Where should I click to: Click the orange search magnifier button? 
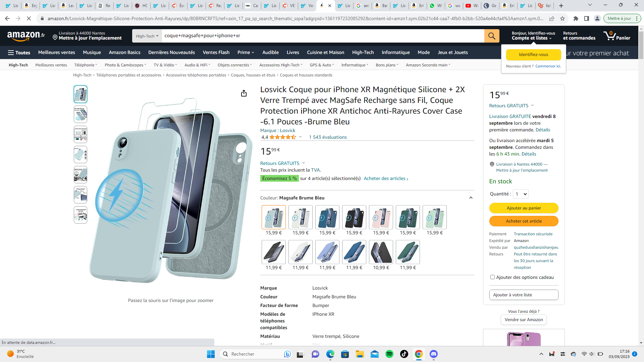[492, 36]
